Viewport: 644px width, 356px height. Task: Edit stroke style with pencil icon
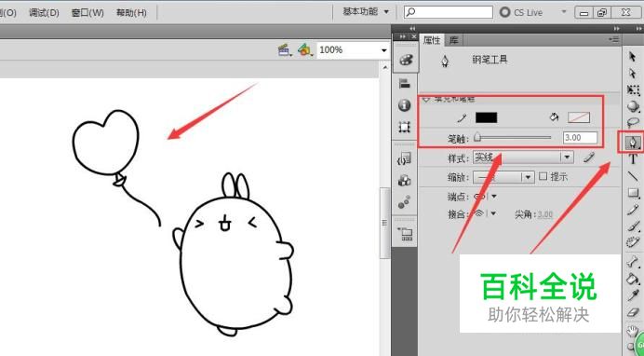tap(588, 157)
